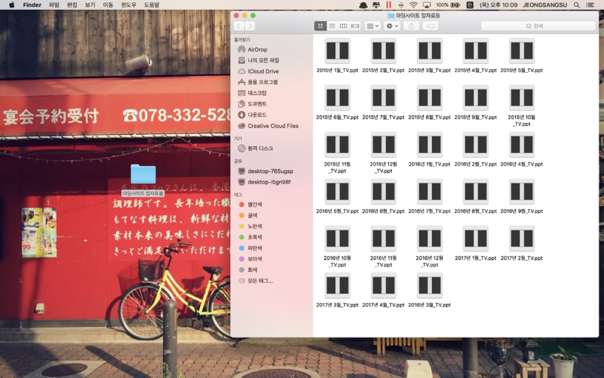Open iCloud Drive from the sidebar
Viewport: 604px width, 378px height.
[258, 71]
